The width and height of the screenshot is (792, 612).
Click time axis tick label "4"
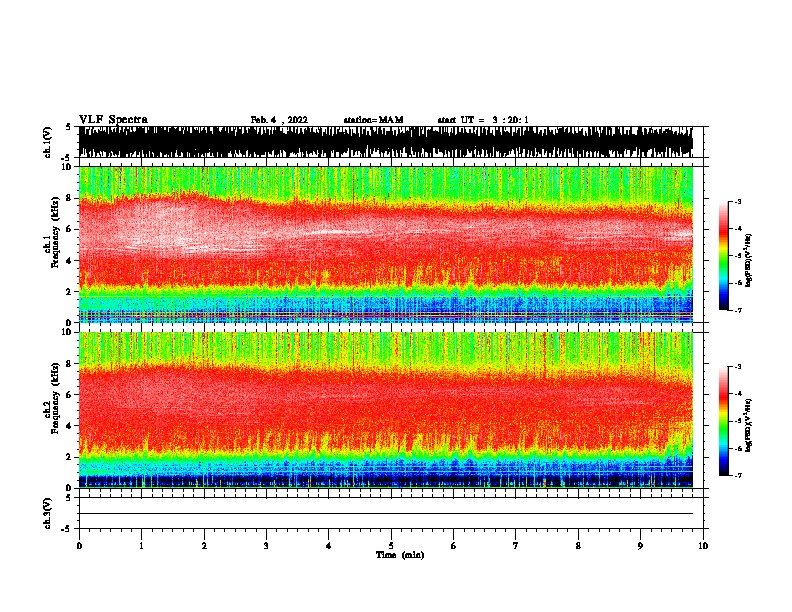pos(328,546)
